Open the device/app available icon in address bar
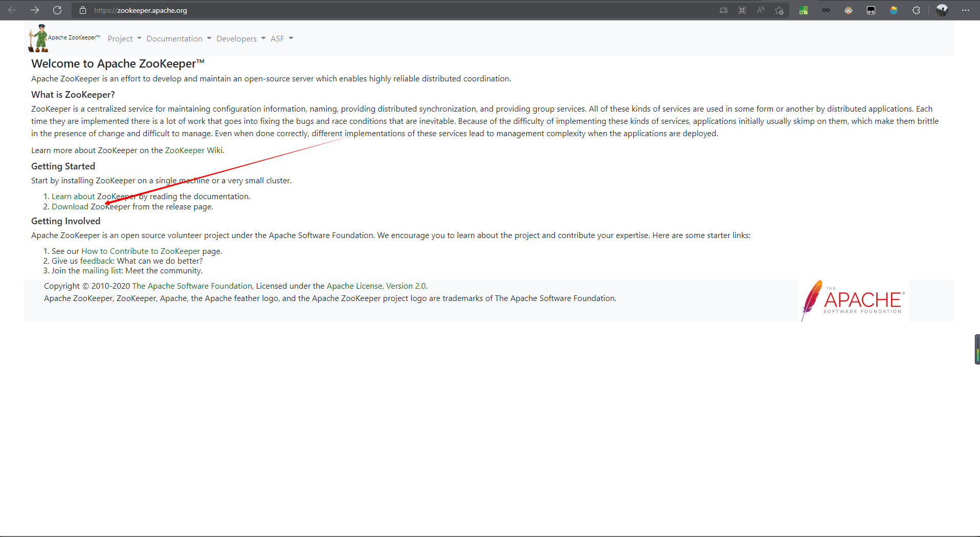Viewport: 980px width, 537px height. click(x=723, y=10)
